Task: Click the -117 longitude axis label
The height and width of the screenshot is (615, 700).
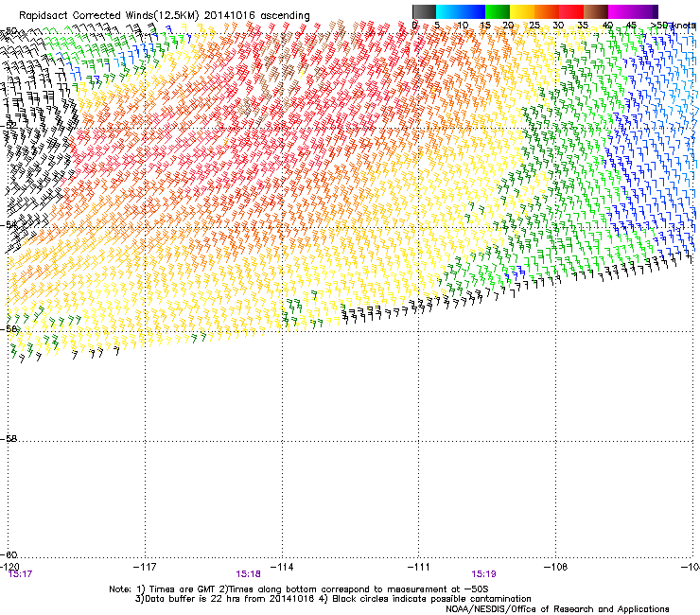Action: click(x=145, y=567)
